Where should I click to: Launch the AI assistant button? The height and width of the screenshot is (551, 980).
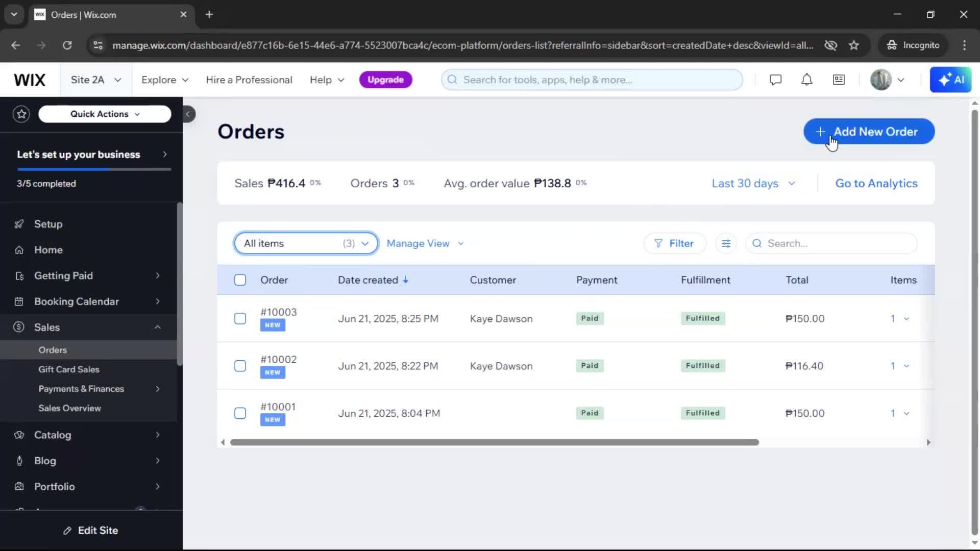[950, 80]
